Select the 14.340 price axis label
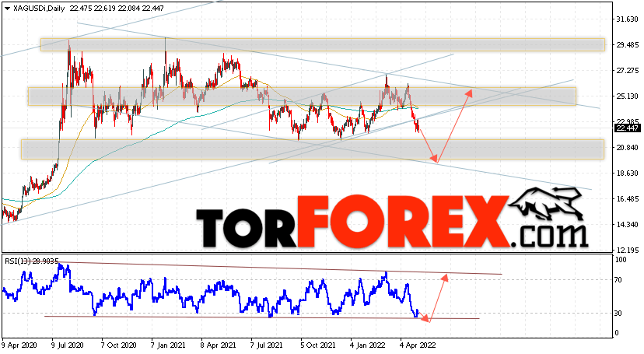Image resolution: width=644 pixels, height=354 pixels. pos(627,225)
